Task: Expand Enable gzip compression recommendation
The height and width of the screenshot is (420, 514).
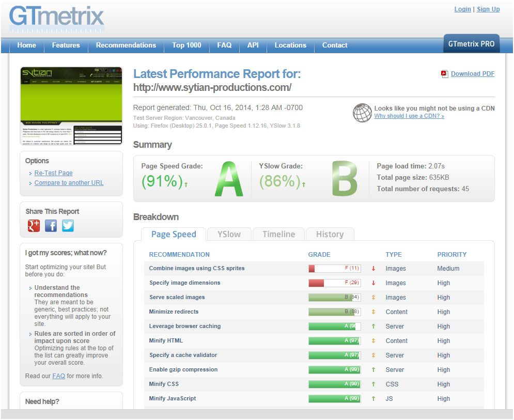Action: (183, 369)
